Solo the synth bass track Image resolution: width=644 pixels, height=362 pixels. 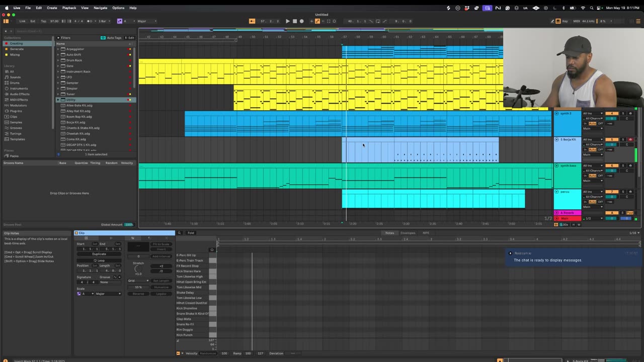[623, 165]
